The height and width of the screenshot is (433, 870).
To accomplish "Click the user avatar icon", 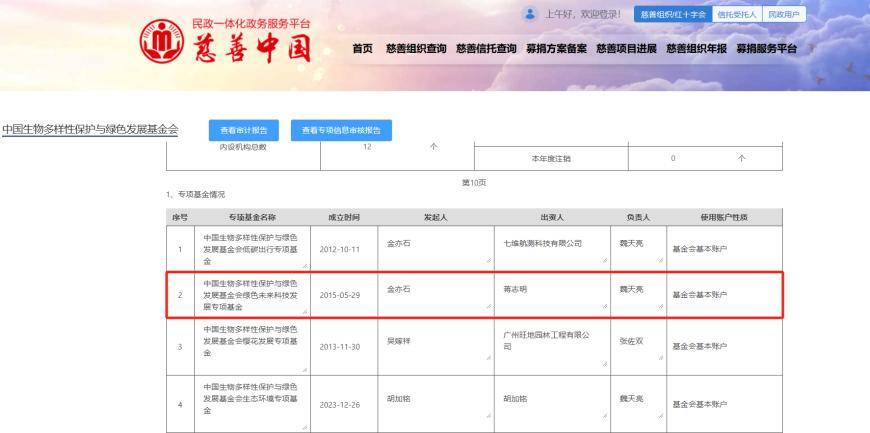I will point(530,14).
